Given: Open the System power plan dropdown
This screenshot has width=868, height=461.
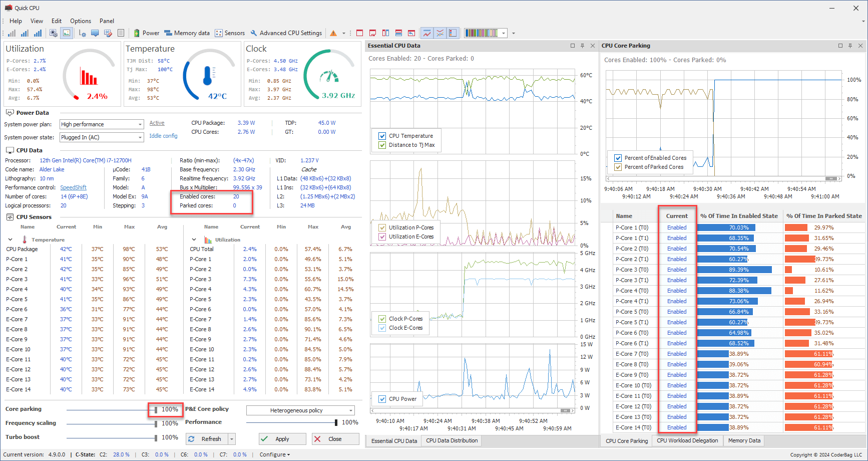Looking at the screenshot, I should point(140,124).
